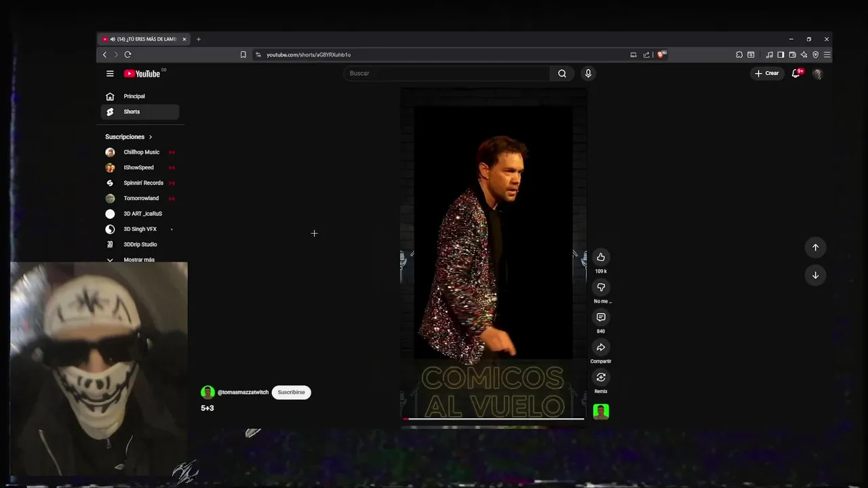The image size is (868, 488).
Task: Share the Short via Compartir icon
Action: click(601, 347)
